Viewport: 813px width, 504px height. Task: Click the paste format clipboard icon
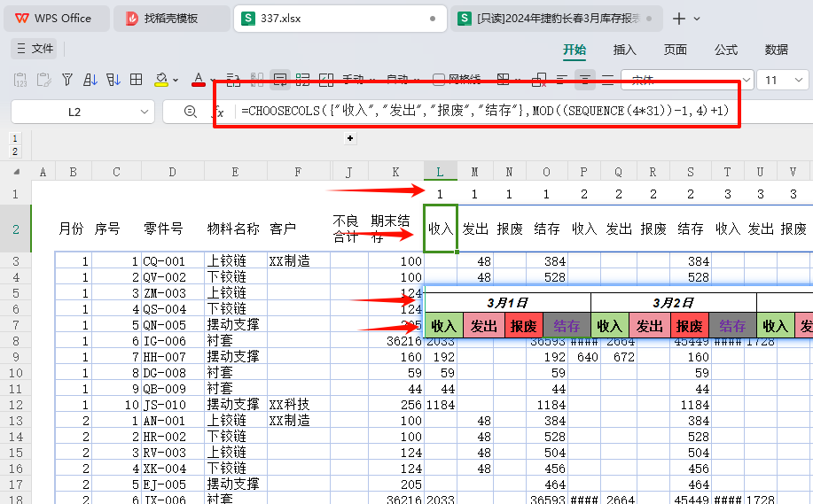[43, 80]
